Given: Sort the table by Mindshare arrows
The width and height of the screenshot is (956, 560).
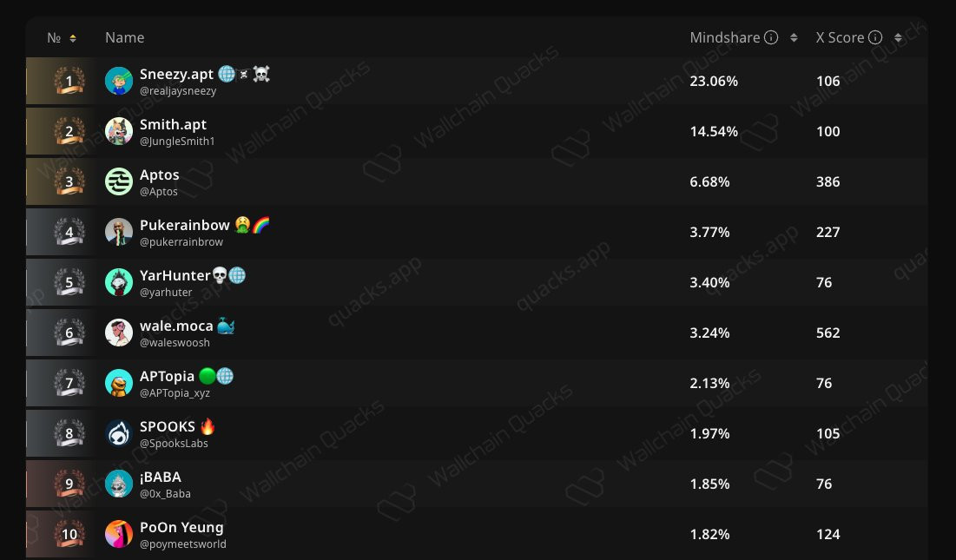Looking at the screenshot, I should click(794, 38).
